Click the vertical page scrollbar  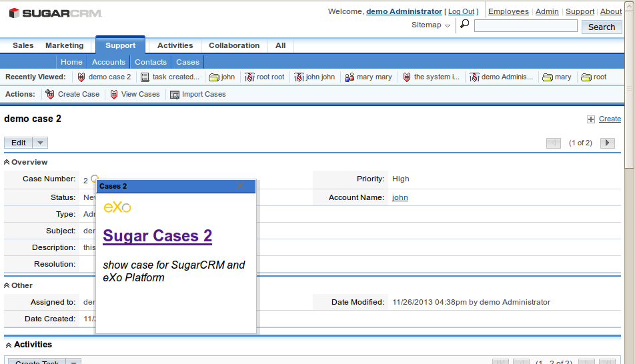(x=630, y=89)
